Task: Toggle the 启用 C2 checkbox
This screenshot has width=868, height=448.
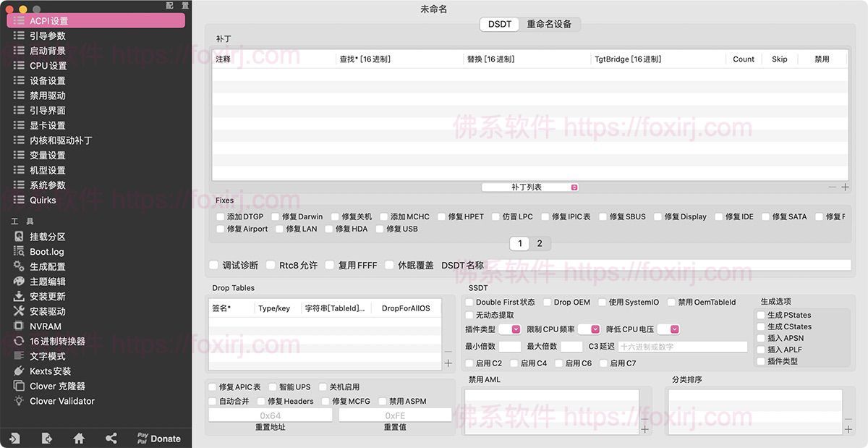Action: click(469, 363)
